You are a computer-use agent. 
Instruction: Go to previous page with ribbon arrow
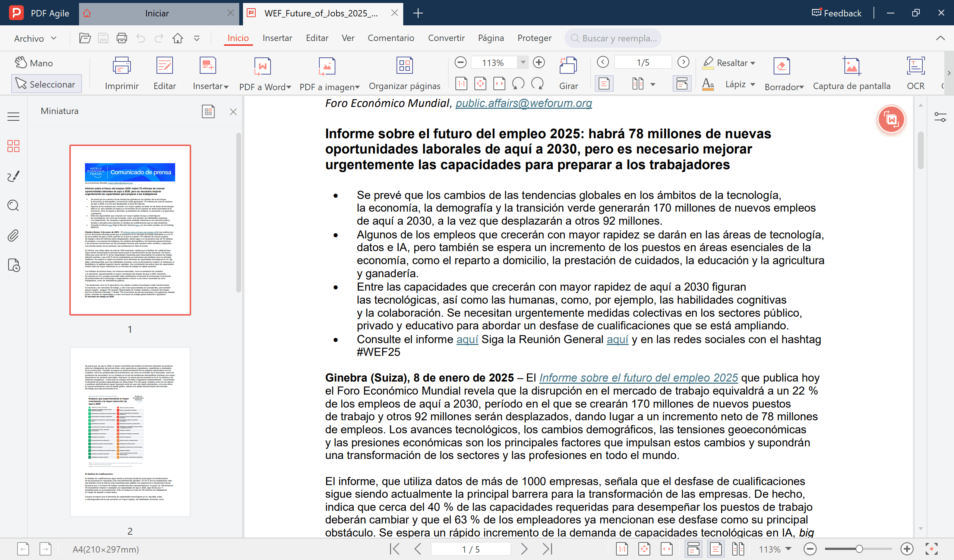603,62
